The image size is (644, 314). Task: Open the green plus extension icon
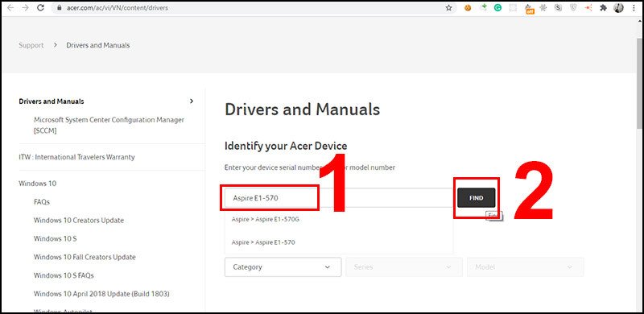483,7
